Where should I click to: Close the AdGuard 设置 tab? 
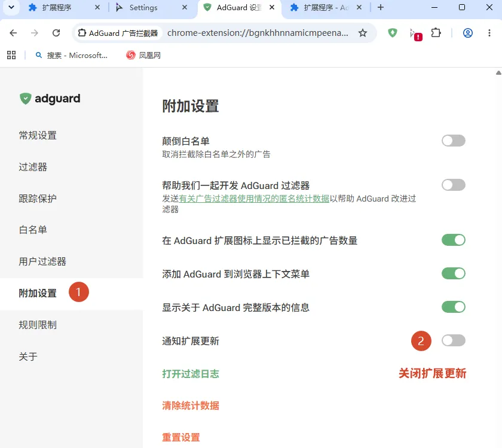coord(272,7)
